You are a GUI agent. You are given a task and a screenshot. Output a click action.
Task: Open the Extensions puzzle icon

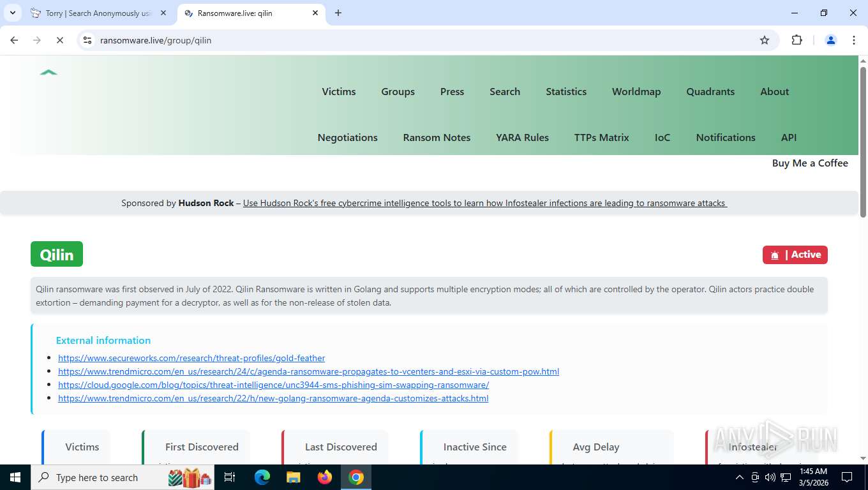797,40
